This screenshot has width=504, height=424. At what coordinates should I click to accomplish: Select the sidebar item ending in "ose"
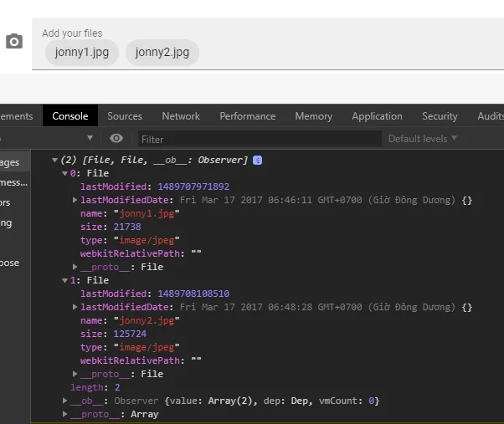[x=15, y=263]
